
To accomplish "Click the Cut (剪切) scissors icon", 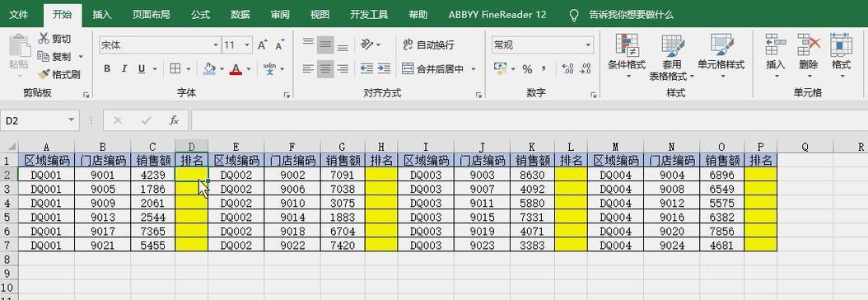I will 44,39.
